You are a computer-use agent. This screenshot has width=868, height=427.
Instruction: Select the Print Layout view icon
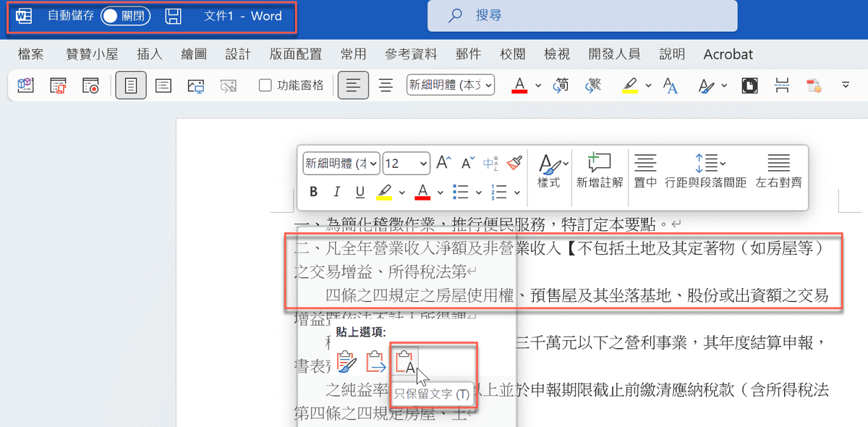click(x=131, y=85)
